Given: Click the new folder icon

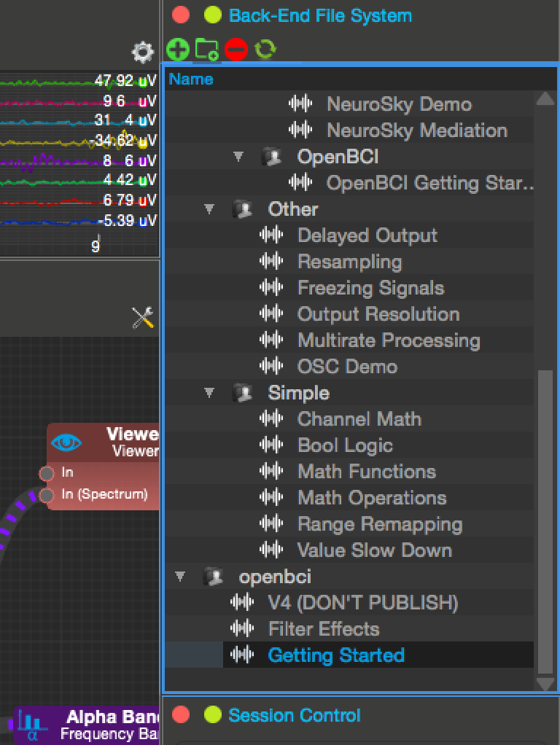Looking at the screenshot, I should click(207, 49).
